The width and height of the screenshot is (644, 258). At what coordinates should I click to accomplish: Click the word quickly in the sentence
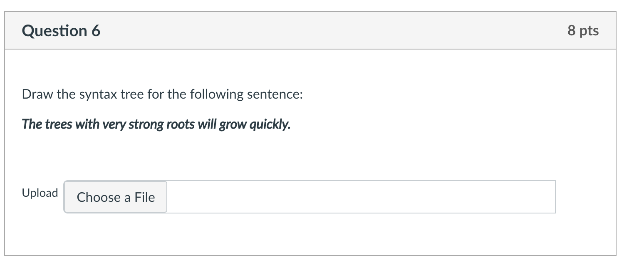click(269, 124)
